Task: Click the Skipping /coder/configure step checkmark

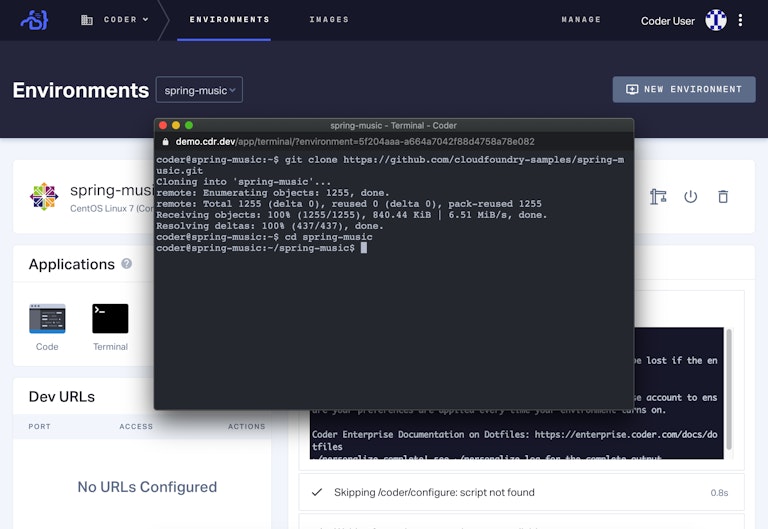Action: pos(317,492)
